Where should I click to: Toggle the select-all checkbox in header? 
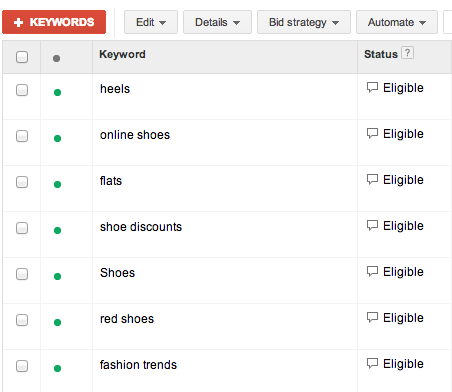[22, 57]
